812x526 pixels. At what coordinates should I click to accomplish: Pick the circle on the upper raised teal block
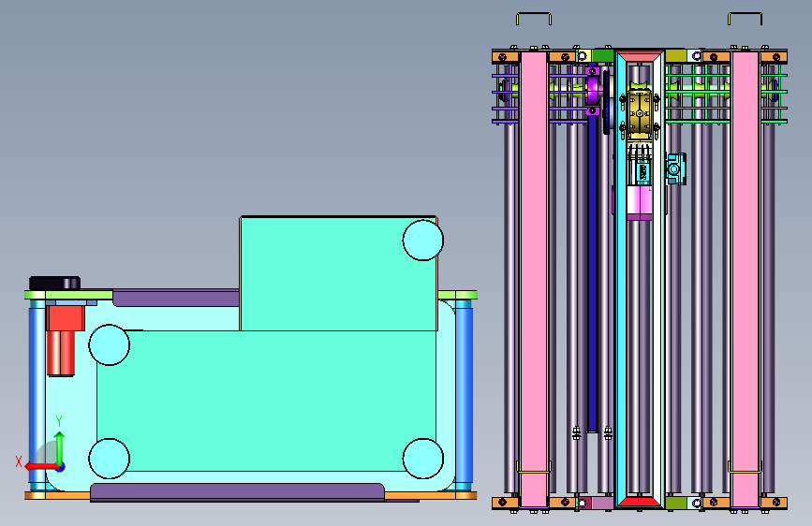pos(422,240)
